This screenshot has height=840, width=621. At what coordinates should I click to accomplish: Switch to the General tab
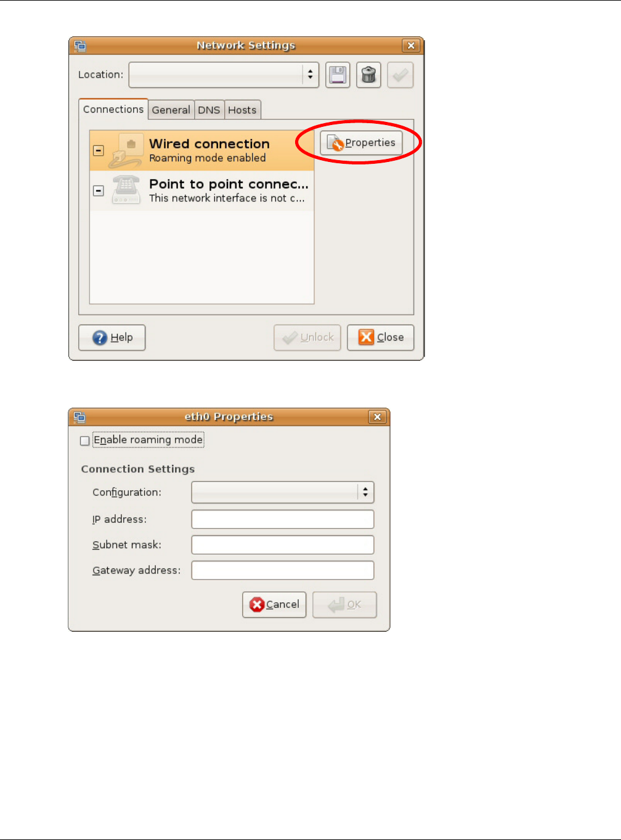point(171,110)
